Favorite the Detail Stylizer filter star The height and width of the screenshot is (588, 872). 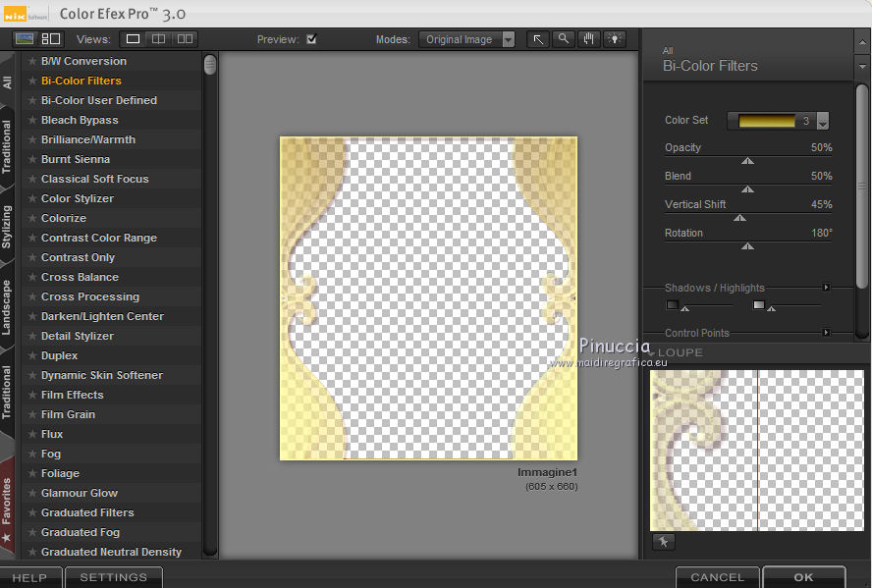coord(32,337)
